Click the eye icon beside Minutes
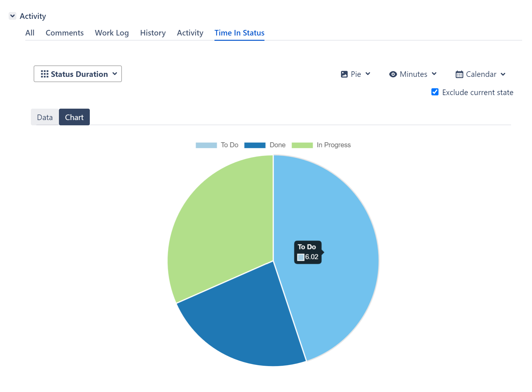The height and width of the screenshot is (392, 532). click(393, 74)
